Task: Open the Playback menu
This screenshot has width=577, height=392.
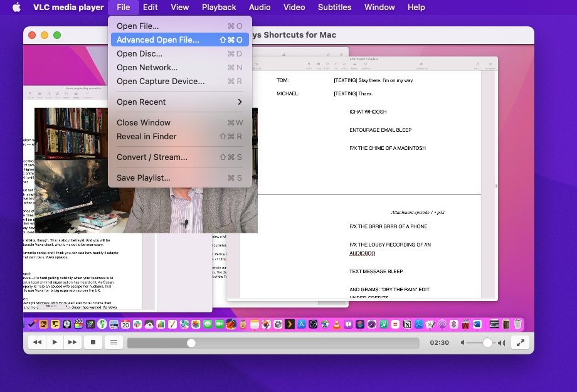Action: coord(219,7)
